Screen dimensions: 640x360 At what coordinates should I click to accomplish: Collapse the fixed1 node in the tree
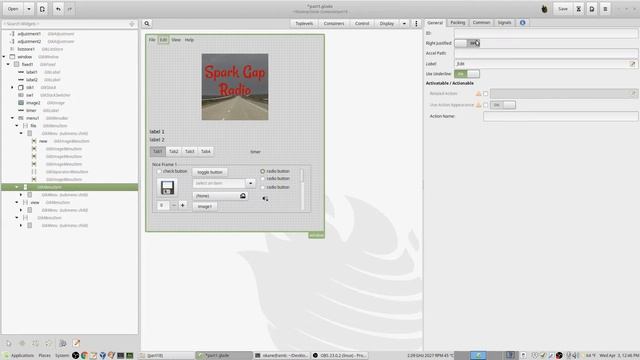[x=8, y=64]
